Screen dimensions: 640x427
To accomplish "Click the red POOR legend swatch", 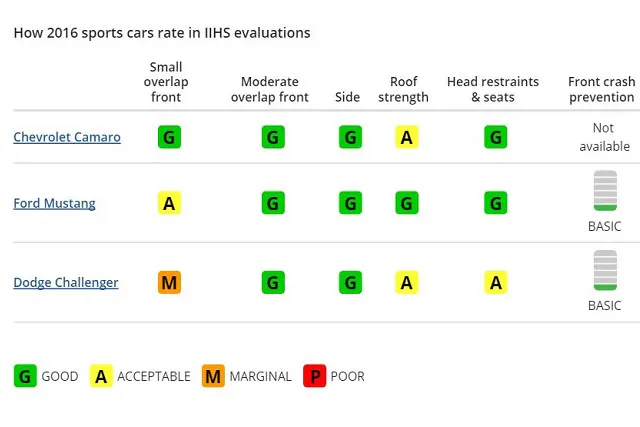I will coord(315,376).
